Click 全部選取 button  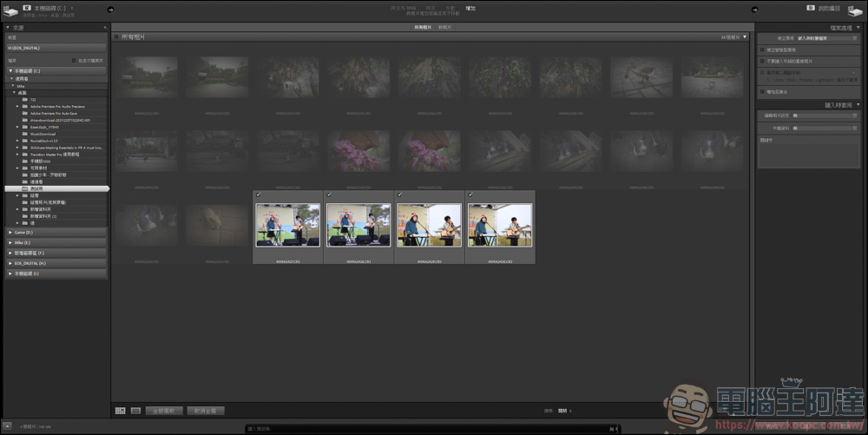click(x=164, y=411)
